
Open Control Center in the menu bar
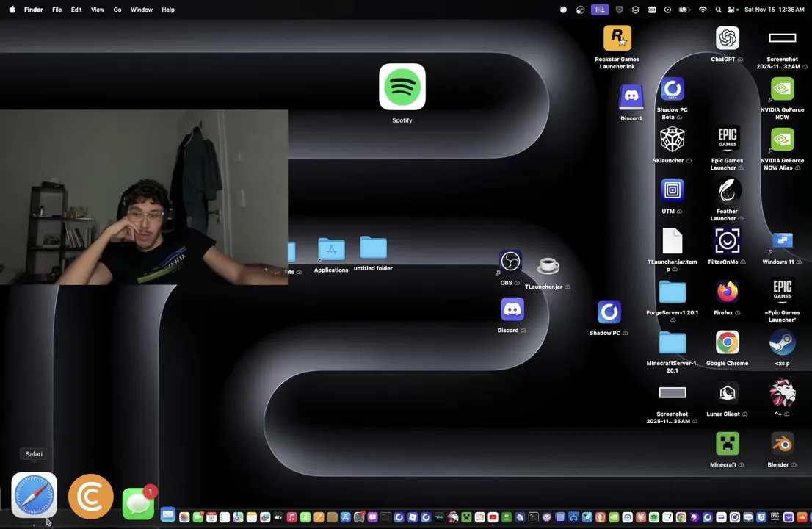[x=731, y=10]
